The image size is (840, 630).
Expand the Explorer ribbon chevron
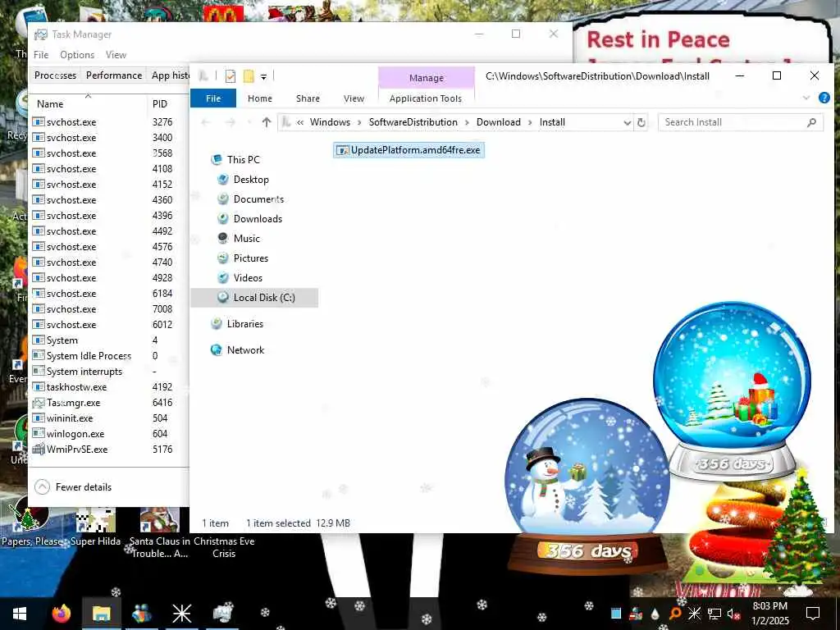tap(806, 98)
